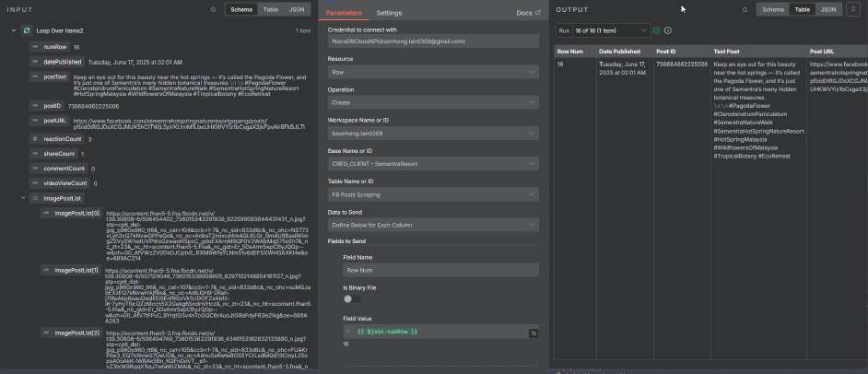Collapse the imagePostList array node

[x=23, y=198]
